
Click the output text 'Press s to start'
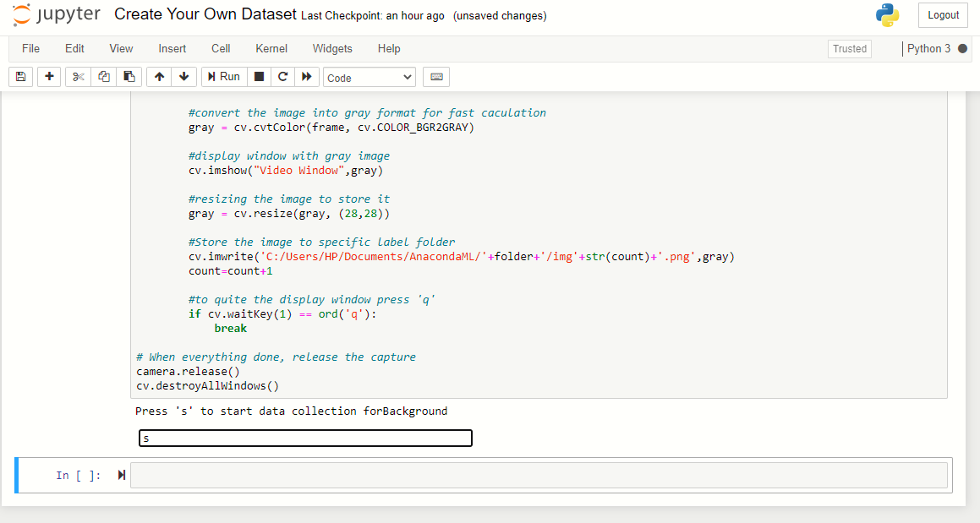pos(291,411)
